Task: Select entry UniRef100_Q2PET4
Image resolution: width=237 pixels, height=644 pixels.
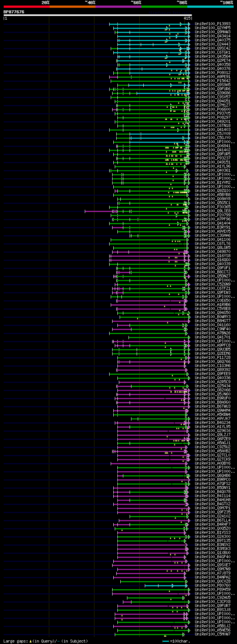Action: (x=213, y=61)
